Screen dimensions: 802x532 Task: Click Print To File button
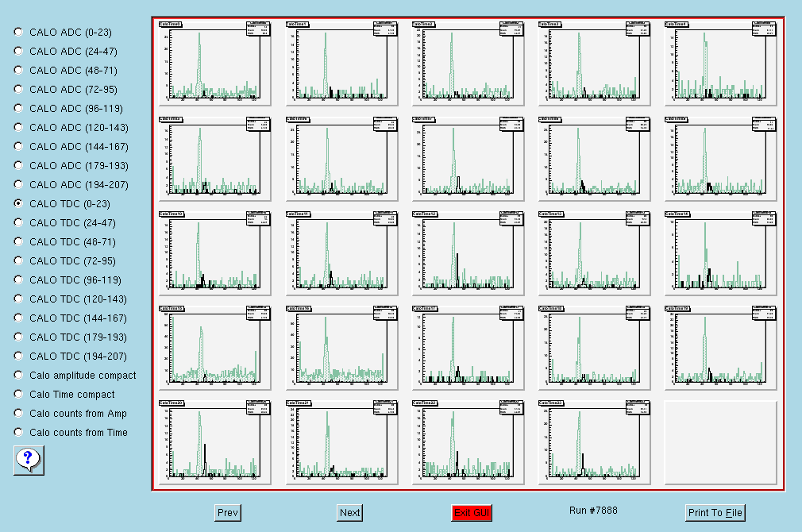[715, 513]
